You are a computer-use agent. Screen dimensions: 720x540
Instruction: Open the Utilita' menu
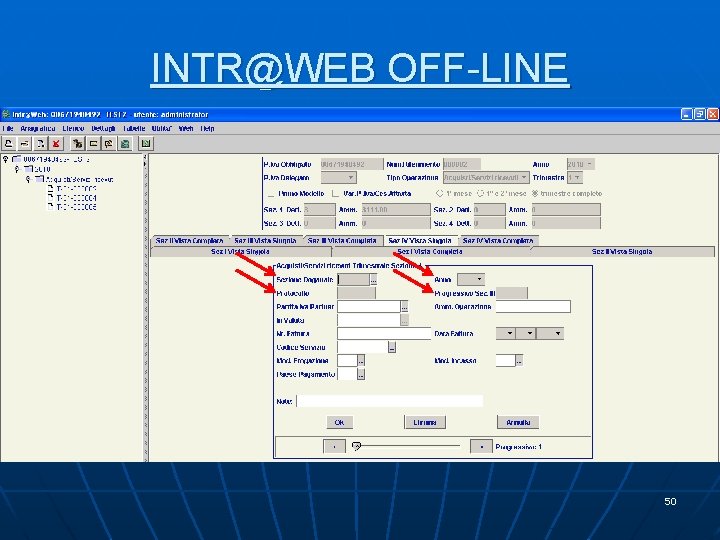[x=162, y=129]
